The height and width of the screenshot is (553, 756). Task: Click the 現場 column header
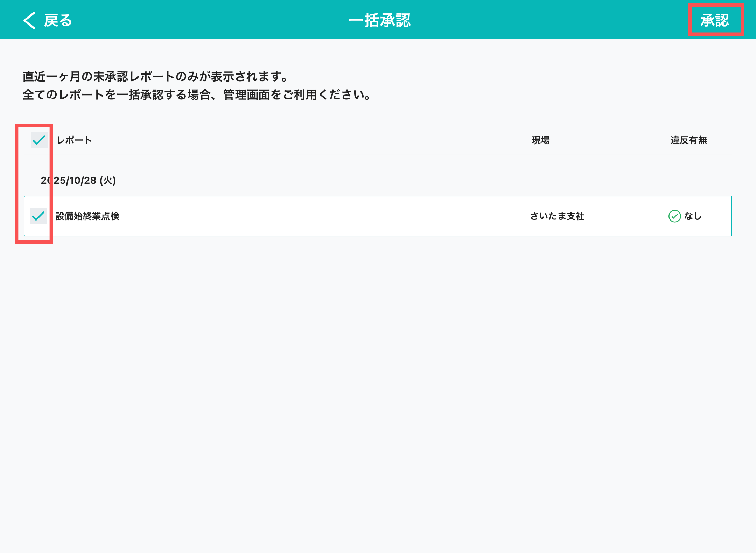[540, 140]
